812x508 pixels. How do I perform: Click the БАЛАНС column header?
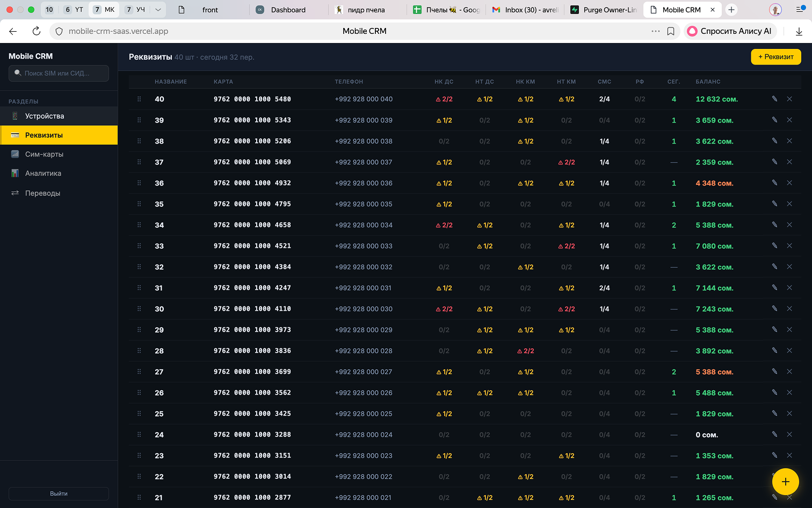tap(708, 82)
